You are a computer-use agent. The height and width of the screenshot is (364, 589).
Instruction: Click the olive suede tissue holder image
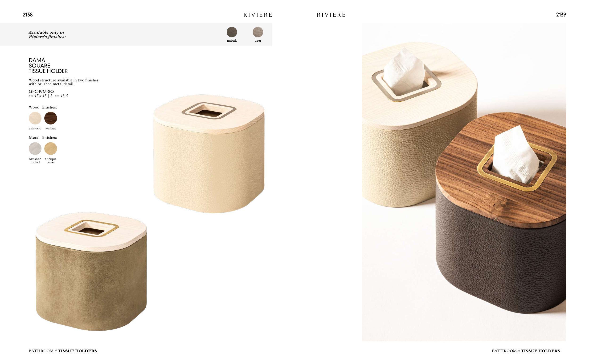(x=91, y=271)
